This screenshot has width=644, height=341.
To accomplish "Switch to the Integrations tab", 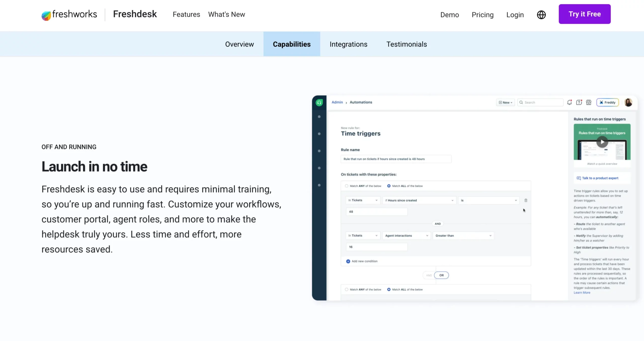I will tap(348, 44).
